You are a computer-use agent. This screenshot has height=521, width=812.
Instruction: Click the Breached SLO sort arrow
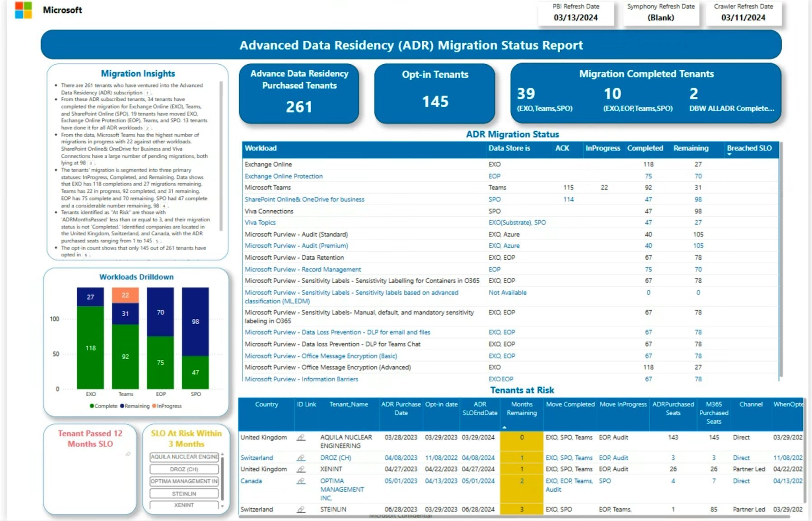click(x=730, y=154)
